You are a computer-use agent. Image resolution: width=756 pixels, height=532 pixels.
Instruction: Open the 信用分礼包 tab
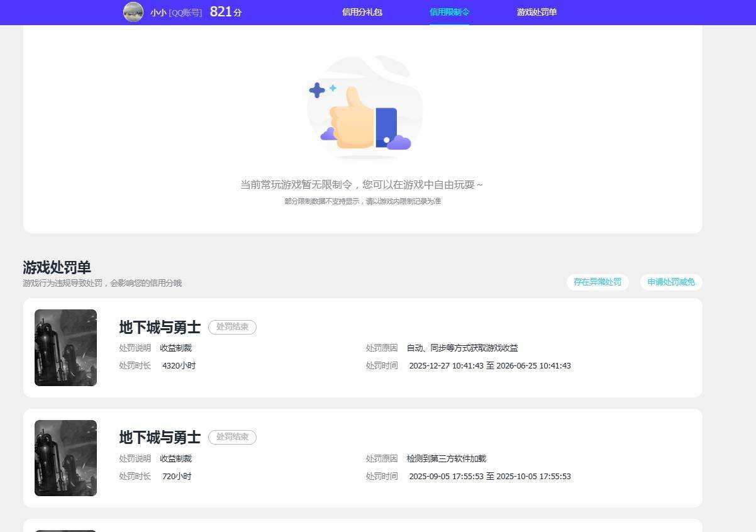(x=362, y=12)
